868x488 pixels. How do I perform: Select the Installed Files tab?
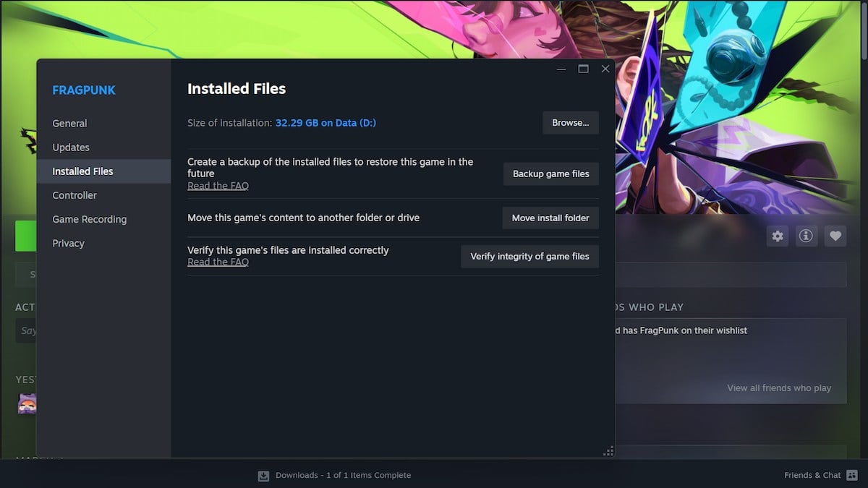82,171
